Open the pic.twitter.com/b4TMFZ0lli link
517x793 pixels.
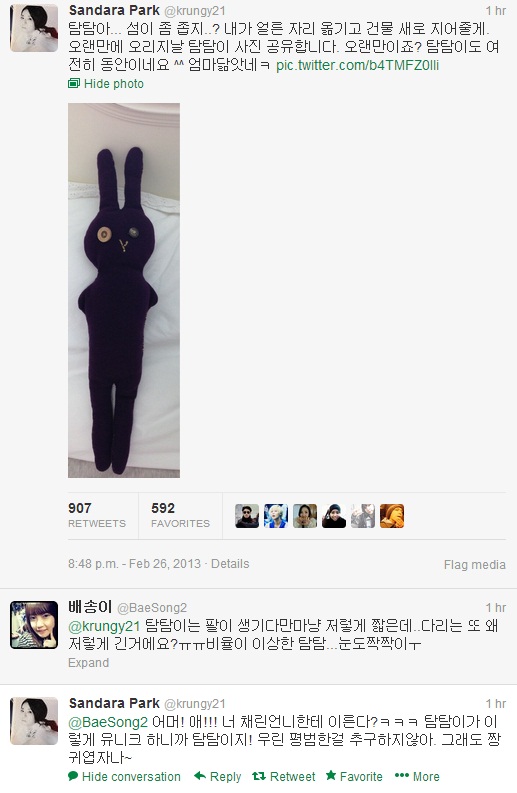click(x=358, y=65)
